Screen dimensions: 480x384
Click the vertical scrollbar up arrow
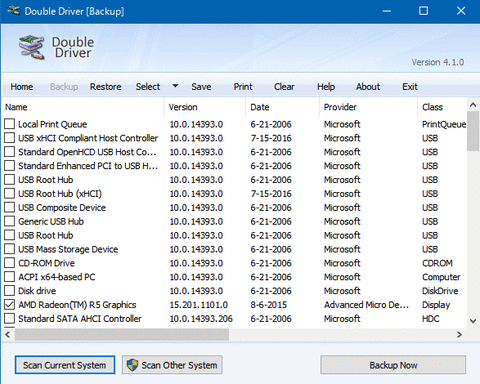pos(473,105)
